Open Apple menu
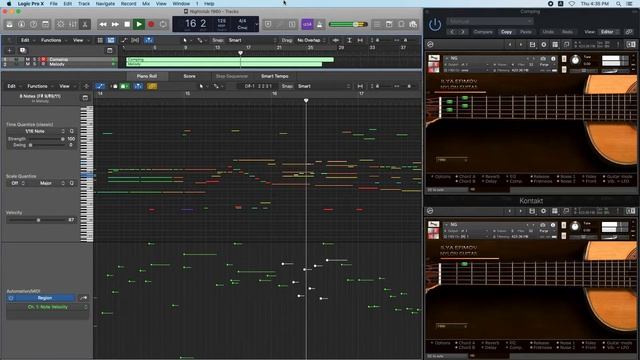The height and width of the screenshot is (360, 640). (9, 4)
